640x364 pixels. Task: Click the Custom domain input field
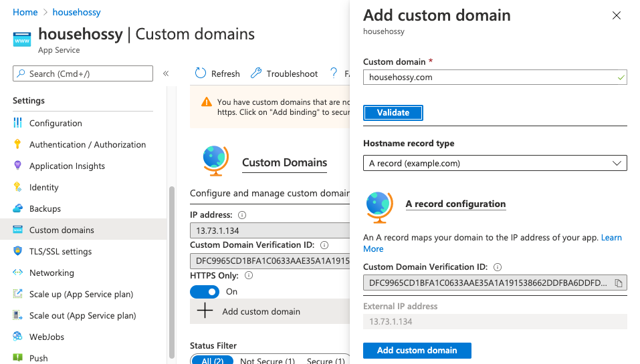click(x=495, y=77)
